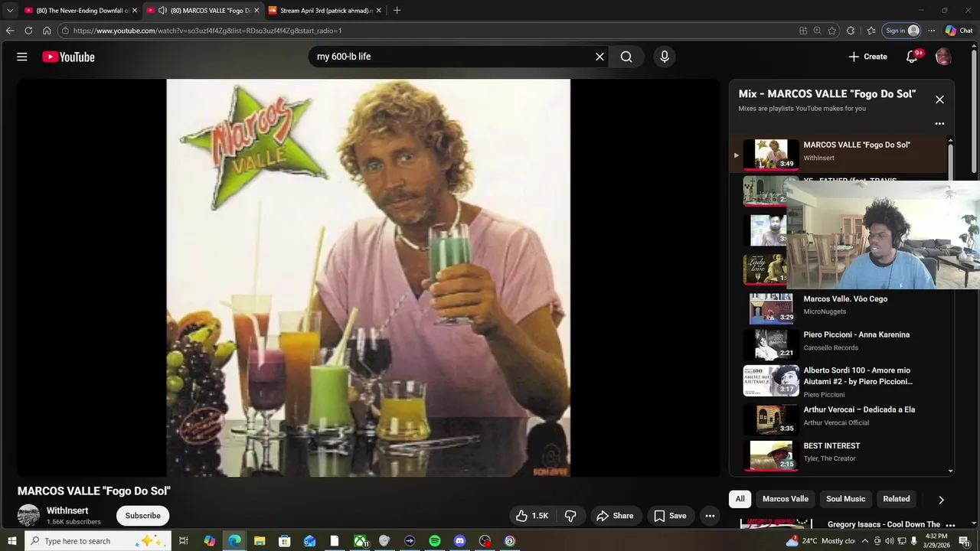Open Gregory Isaacs Cool Down recommendation
This screenshot has width=980, height=551.
pyautogui.click(x=884, y=524)
